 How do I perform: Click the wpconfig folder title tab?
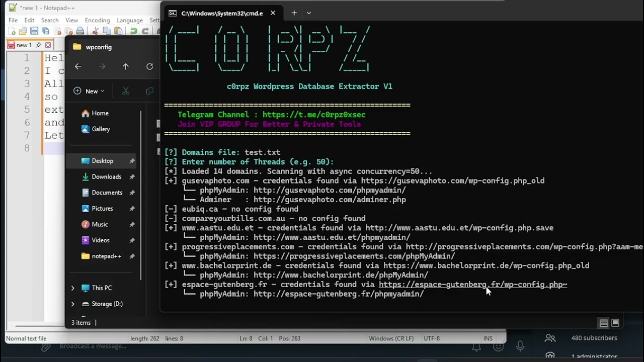click(99, 47)
